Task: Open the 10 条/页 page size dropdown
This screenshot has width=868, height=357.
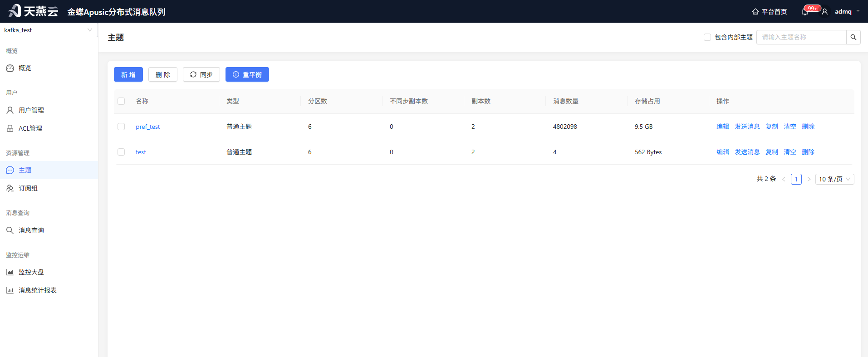Action: pos(834,179)
